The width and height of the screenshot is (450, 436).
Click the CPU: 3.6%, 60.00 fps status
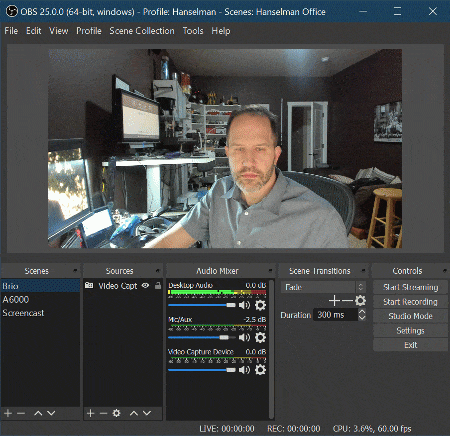point(372,428)
